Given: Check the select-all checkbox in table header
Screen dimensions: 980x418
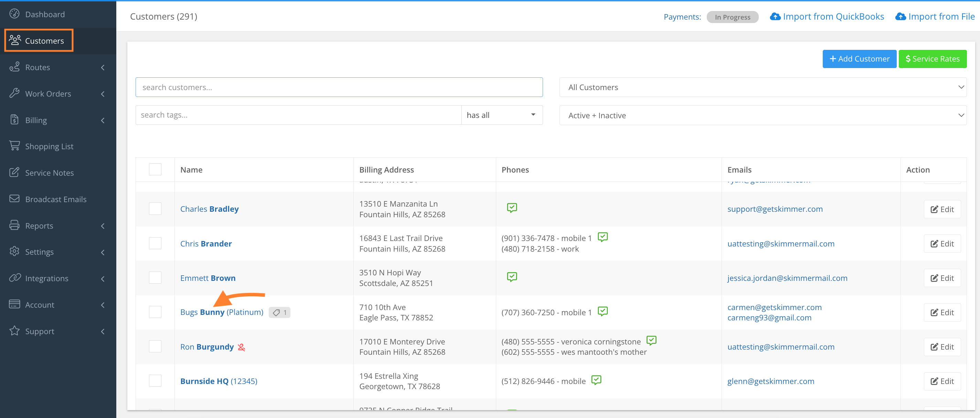Looking at the screenshot, I should click(155, 169).
